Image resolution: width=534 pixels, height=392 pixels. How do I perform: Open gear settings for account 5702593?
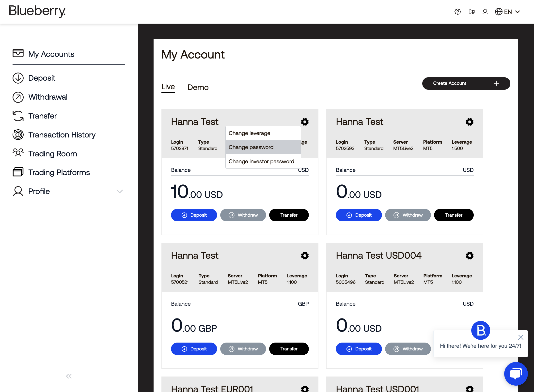tap(470, 122)
